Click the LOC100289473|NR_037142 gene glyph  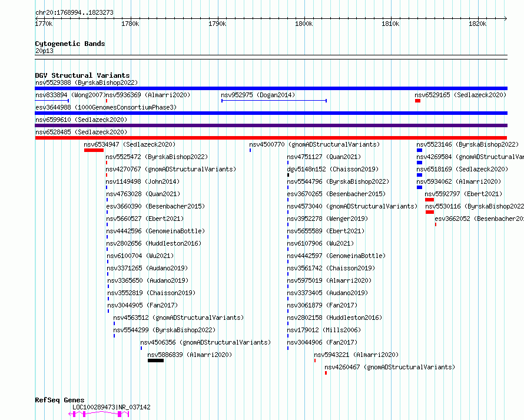(99, 414)
